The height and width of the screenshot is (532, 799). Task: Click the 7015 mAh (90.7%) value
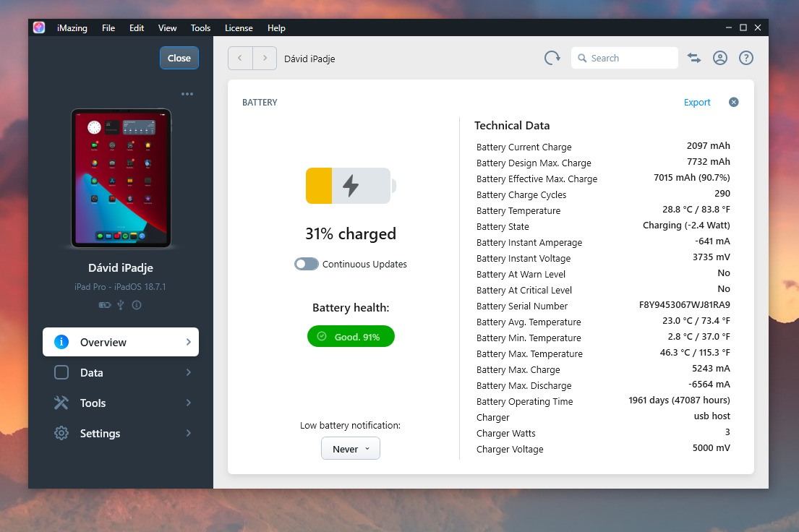coord(691,177)
